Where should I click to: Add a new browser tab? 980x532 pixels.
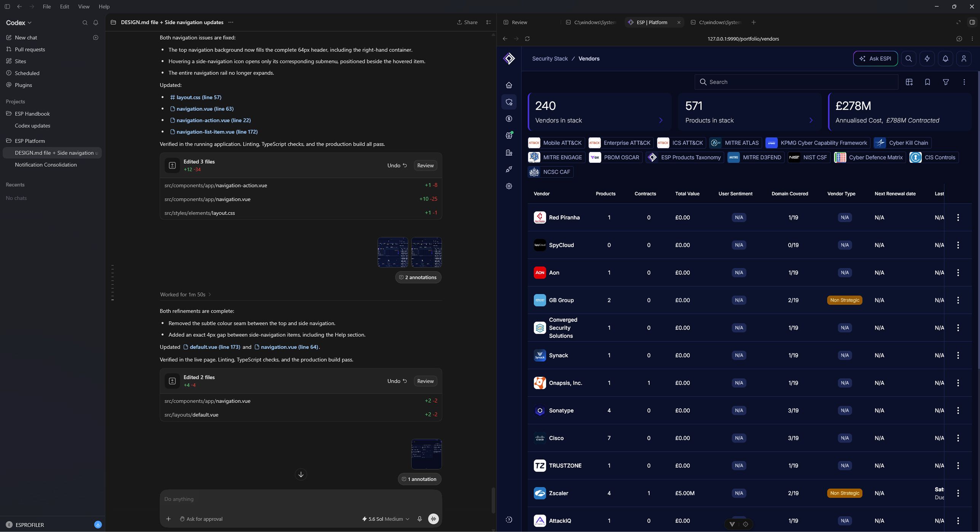(754, 22)
